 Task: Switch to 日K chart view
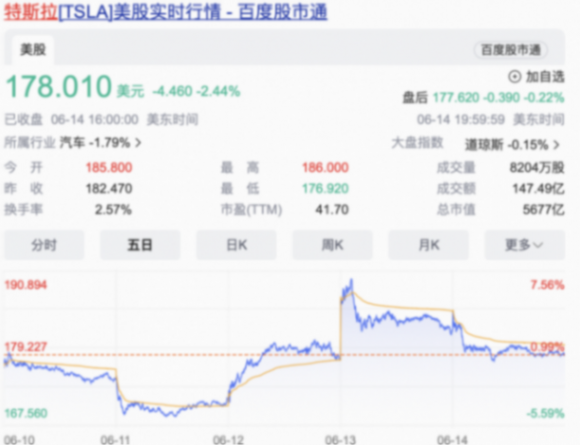click(236, 245)
